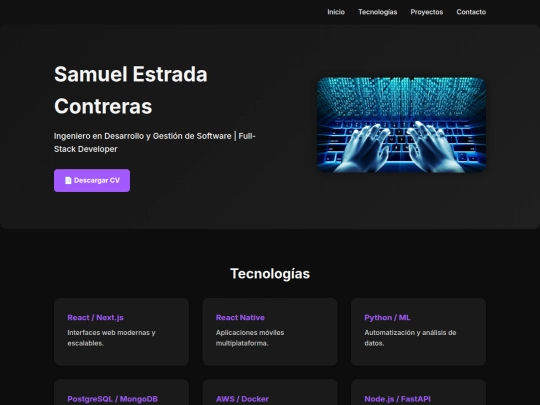Go to Tecnologías in the navigation bar
Viewport: 540px width, 405px height.
click(377, 12)
